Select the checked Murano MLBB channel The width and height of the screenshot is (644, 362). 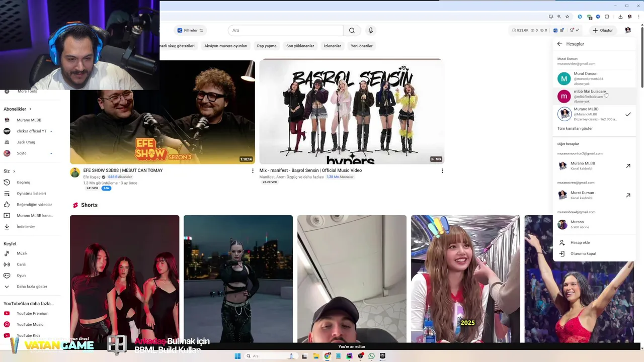(x=594, y=114)
